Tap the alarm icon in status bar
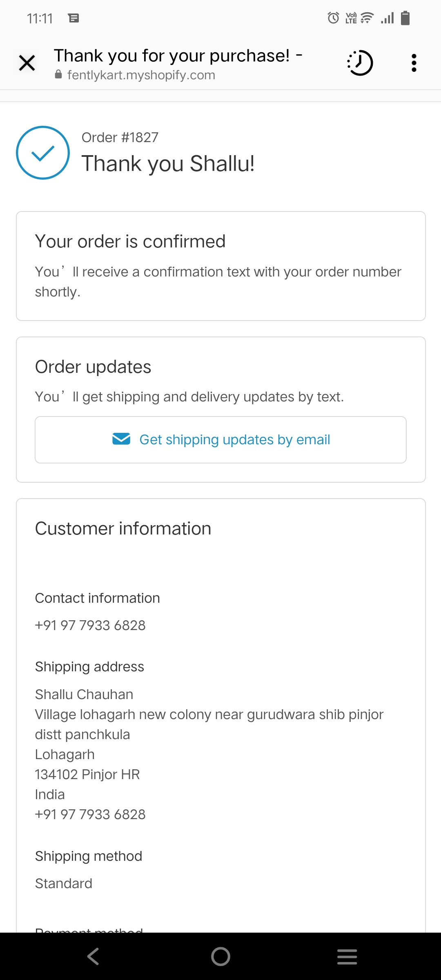441x980 pixels. click(333, 18)
